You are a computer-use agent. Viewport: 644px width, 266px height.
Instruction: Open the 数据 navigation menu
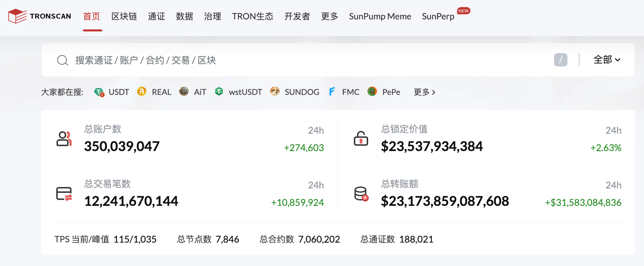185,16
